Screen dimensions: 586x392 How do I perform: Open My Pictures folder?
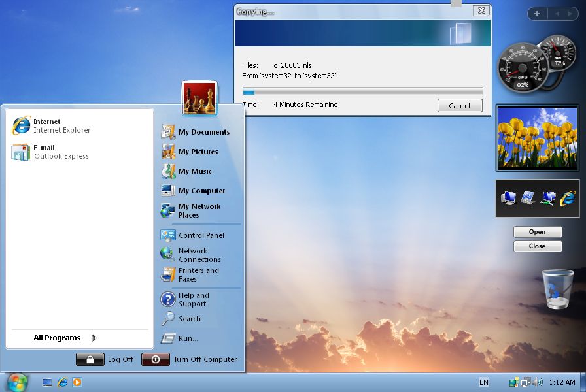190,151
